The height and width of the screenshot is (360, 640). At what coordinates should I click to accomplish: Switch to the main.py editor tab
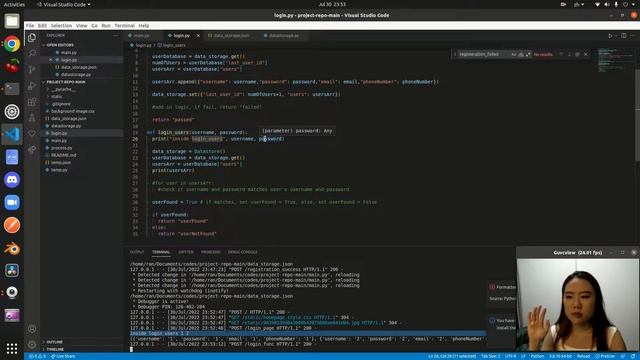pyautogui.click(x=141, y=36)
